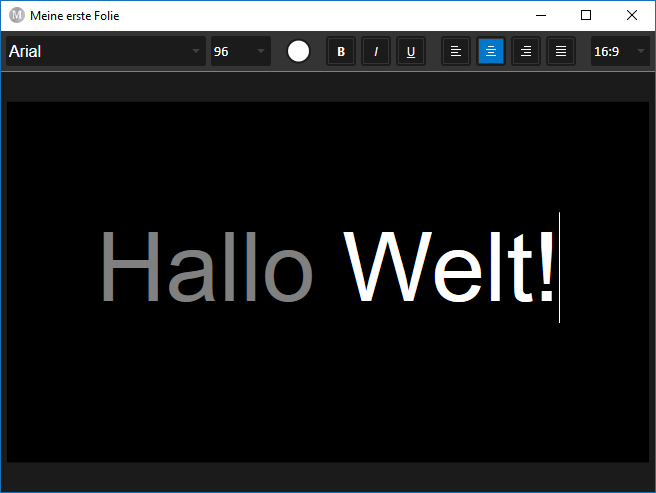The image size is (656, 493).
Task: Toggle bold formatting
Action: point(341,51)
